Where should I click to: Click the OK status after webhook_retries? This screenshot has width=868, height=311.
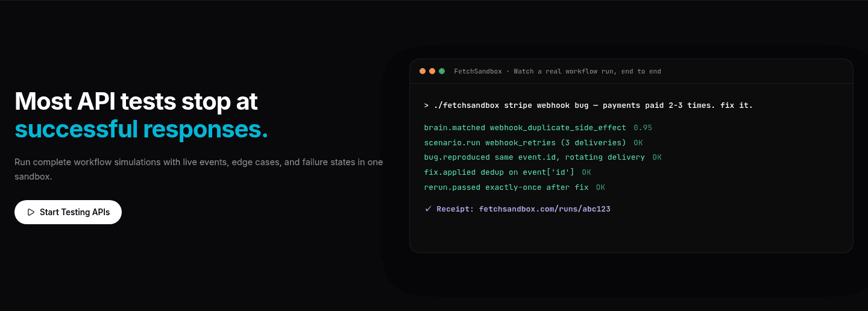pyautogui.click(x=638, y=143)
